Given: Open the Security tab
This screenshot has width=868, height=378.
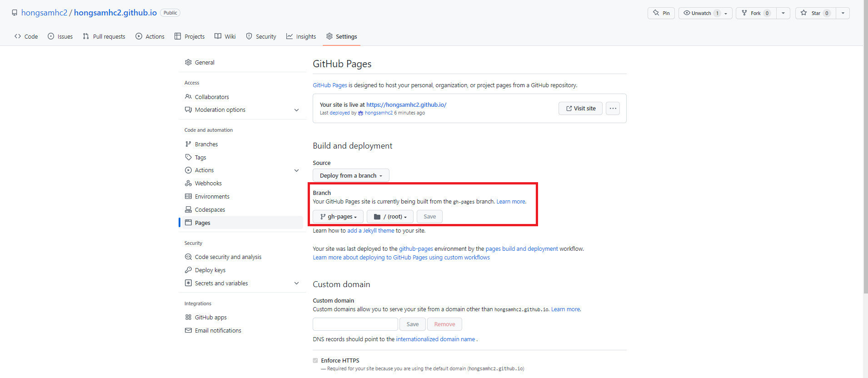Looking at the screenshot, I should point(261,36).
